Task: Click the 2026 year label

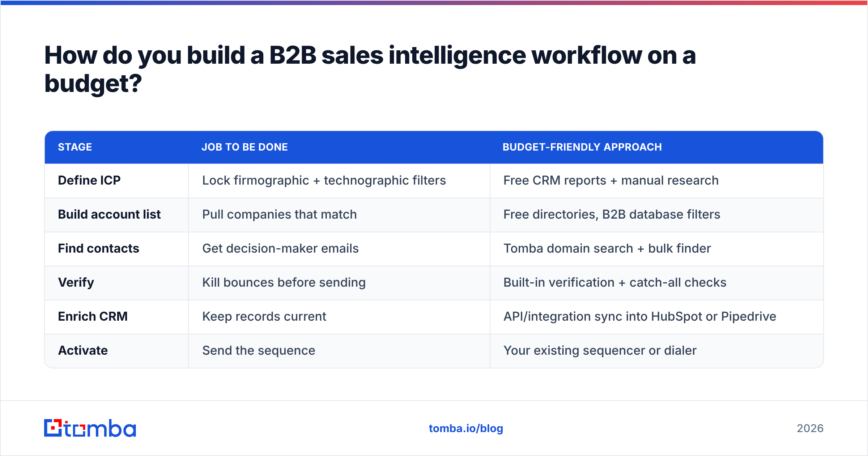Action: [x=810, y=428]
